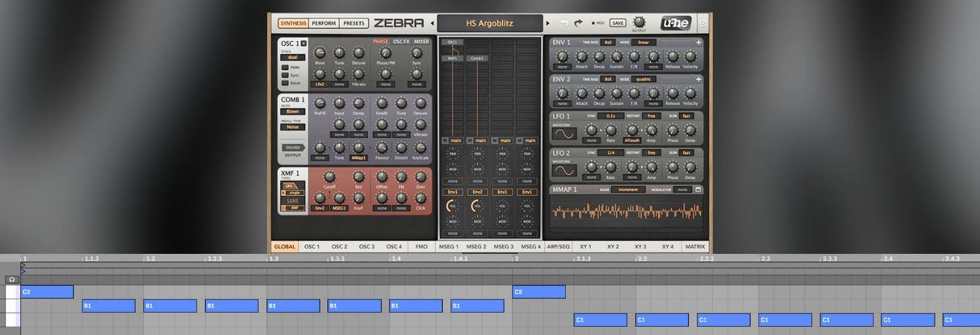Open the LFO 2 sync selector showing 1/4
Screen dimensions: 980x335
[611, 152]
